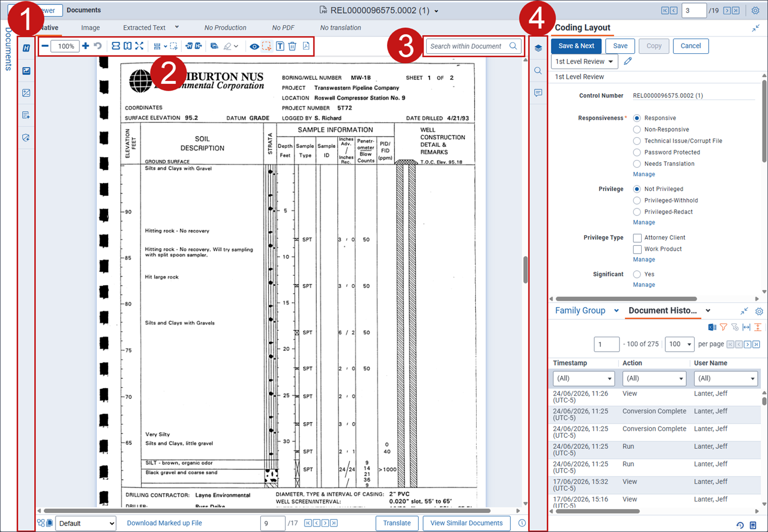Open viewer settings gear at top right

(755, 10)
